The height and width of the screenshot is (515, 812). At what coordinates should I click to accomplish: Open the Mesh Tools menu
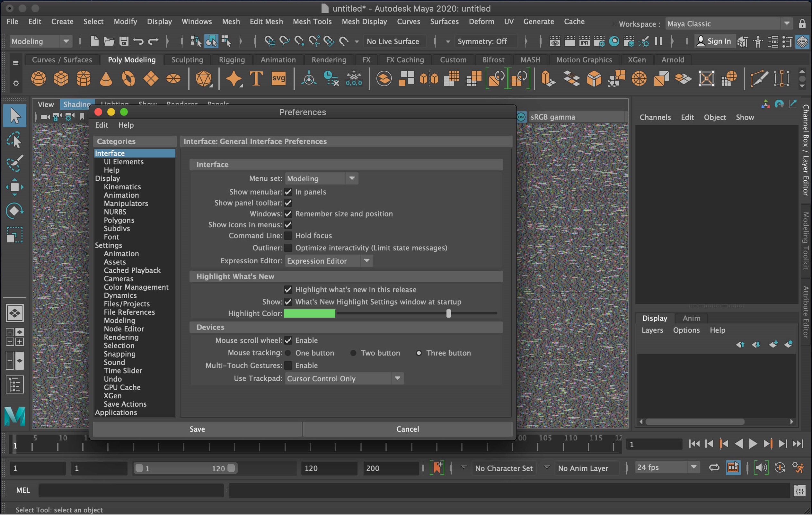pos(312,22)
